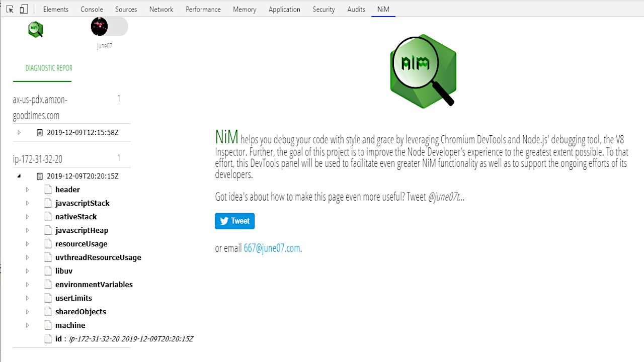Select the environmentVariables tree label

(94, 285)
